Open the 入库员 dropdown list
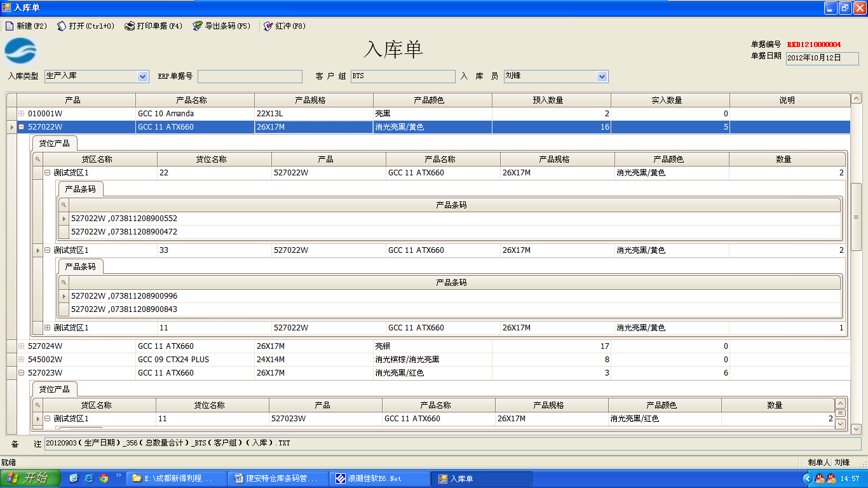 [x=602, y=76]
